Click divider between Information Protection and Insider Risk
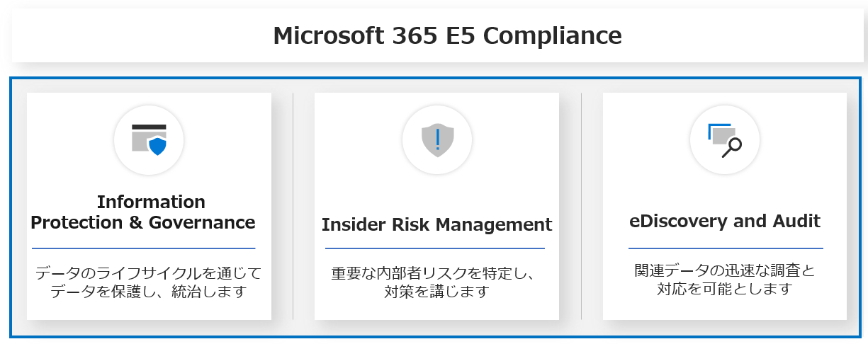The width and height of the screenshot is (868, 344). (x=293, y=206)
